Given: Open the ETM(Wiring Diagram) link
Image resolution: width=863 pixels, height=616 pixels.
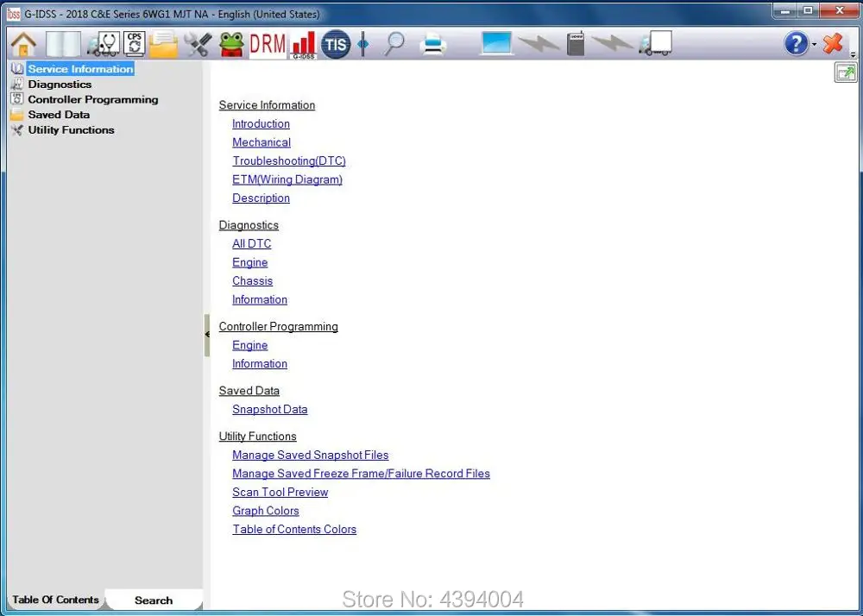Looking at the screenshot, I should click(x=287, y=179).
